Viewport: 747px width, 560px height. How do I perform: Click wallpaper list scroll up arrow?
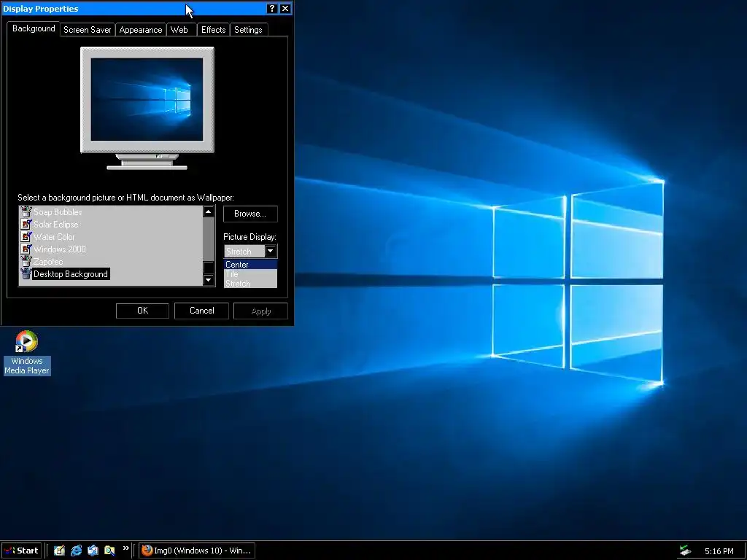pyautogui.click(x=208, y=211)
